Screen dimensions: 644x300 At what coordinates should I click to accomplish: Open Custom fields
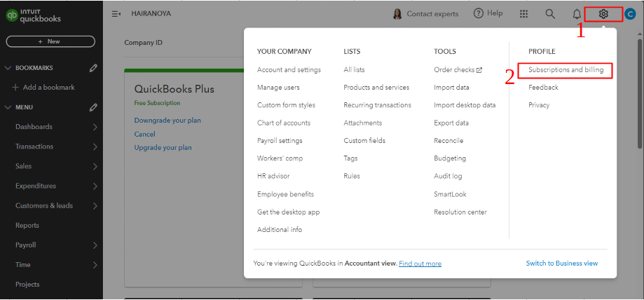[364, 141]
